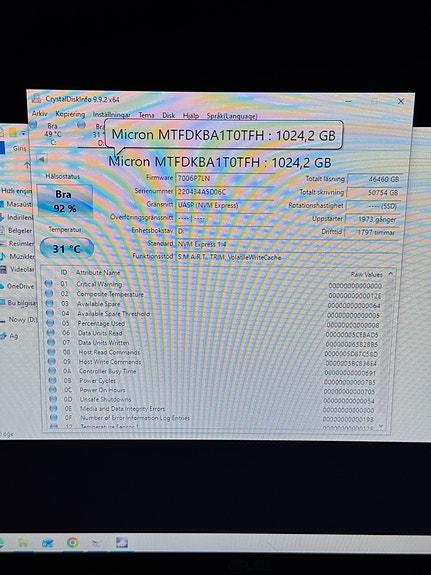Viewport: 431px width, 575px height.
Task: Click the status orb for Host Read Commands
Action: (52, 352)
